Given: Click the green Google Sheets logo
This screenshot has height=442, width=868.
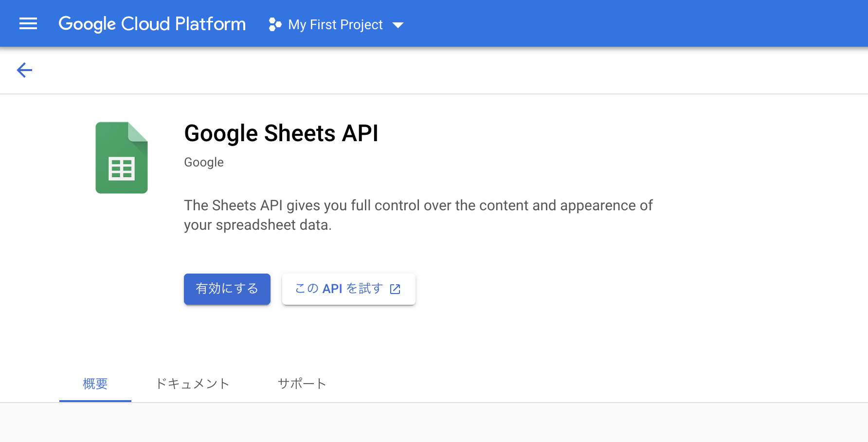Looking at the screenshot, I should click(x=122, y=158).
